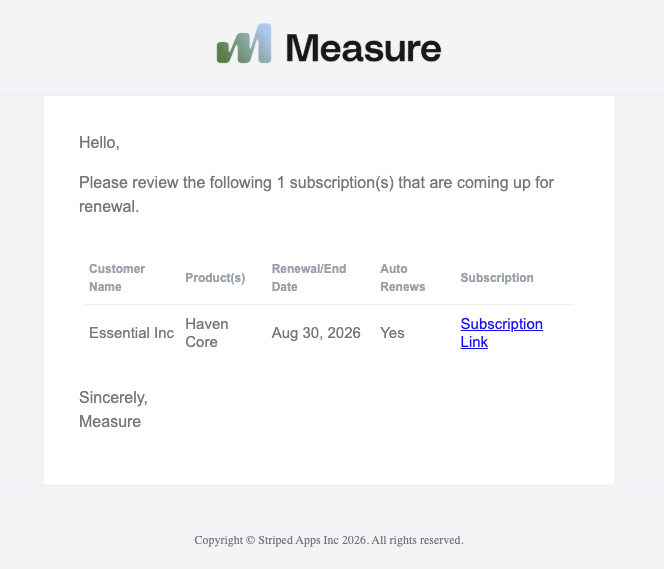This screenshot has height=569, width=664.
Task: Click the Yes auto renews value
Action: tap(392, 333)
